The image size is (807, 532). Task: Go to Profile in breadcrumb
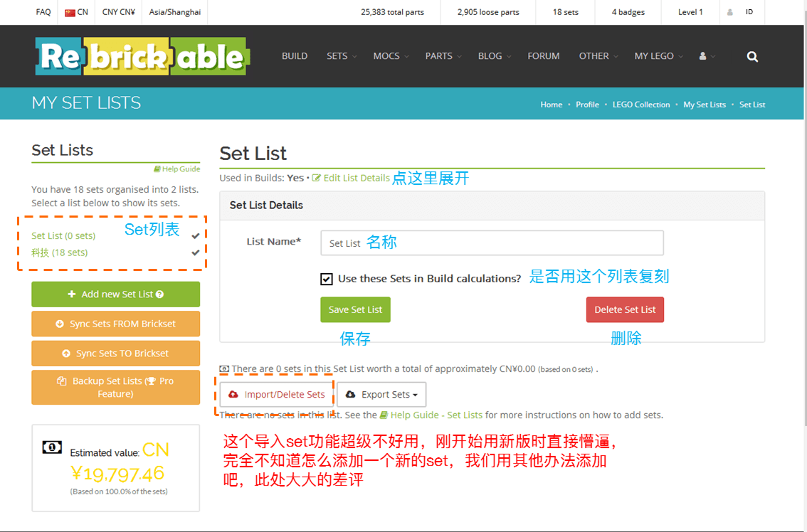point(587,105)
